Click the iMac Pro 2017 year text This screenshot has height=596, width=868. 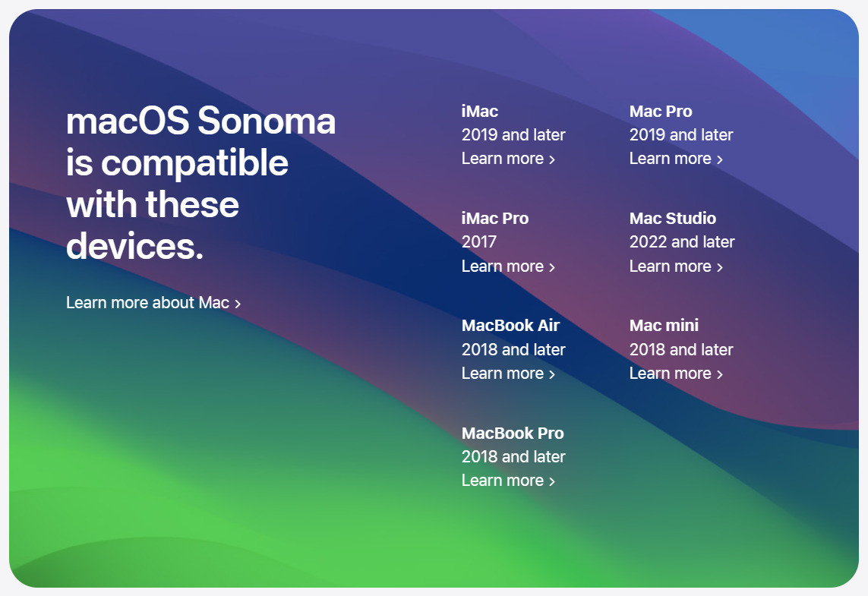(479, 242)
